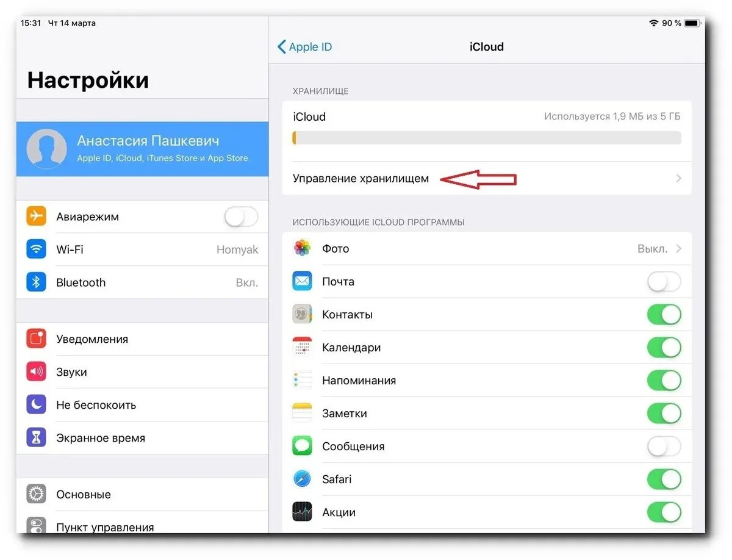Image resolution: width=732 pixels, height=560 pixels.
Task: Open Управление хранилищем chevron
Action: pyautogui.click(x=678, y=179)
